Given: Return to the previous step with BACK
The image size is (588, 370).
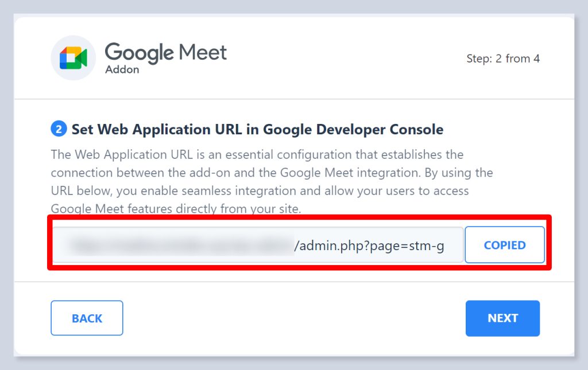Looking at the screenshot, I should (87, 318).
